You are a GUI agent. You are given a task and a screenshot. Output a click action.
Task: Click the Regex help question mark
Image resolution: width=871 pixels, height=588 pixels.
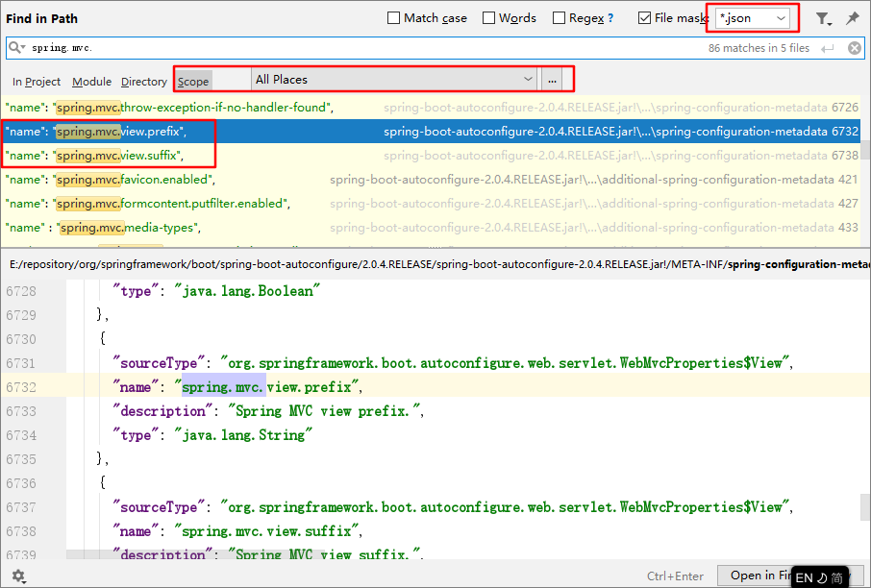[610, 18]
